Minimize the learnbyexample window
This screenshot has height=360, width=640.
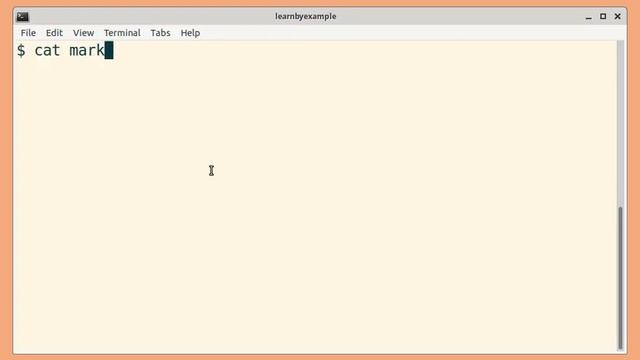[x=588, y=17]
